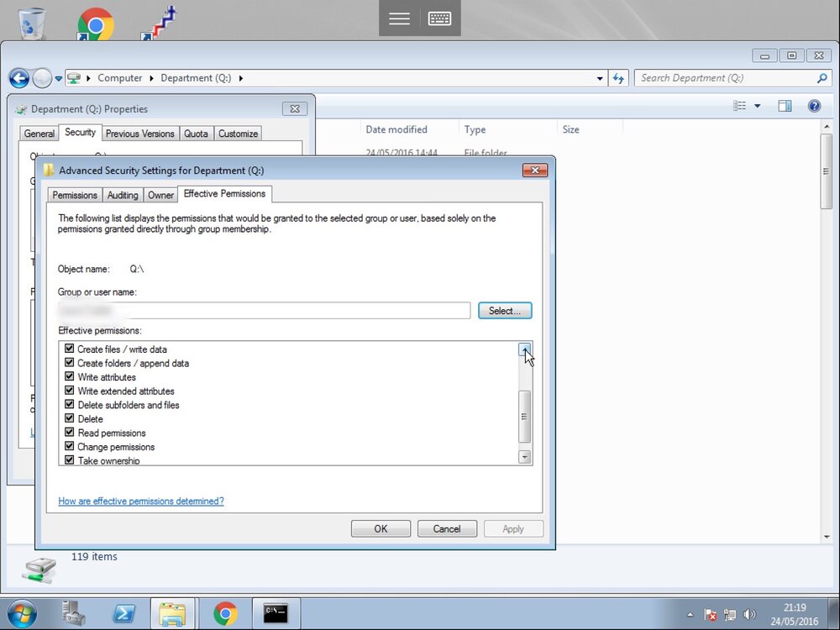The width and height of the screenshot is (840, 630).
Task: Open Recycle Bin on the desktop
Action: coord(32,23)
